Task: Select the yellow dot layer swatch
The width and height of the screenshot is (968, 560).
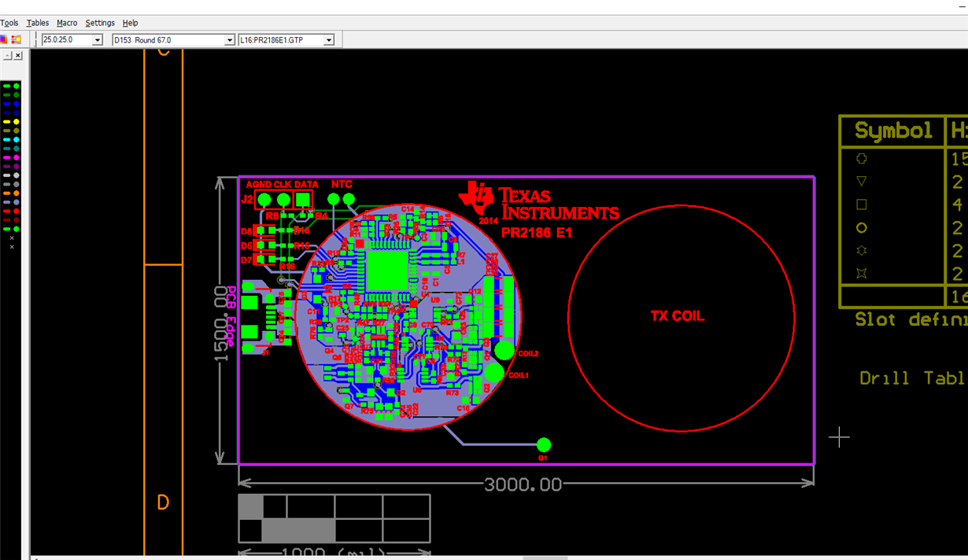Action: (17, 122)
